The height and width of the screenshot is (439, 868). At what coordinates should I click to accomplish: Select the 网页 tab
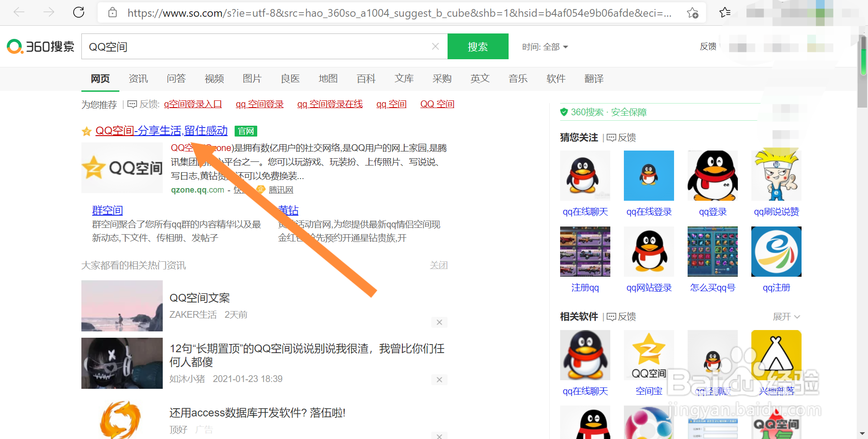coord(100,79)
